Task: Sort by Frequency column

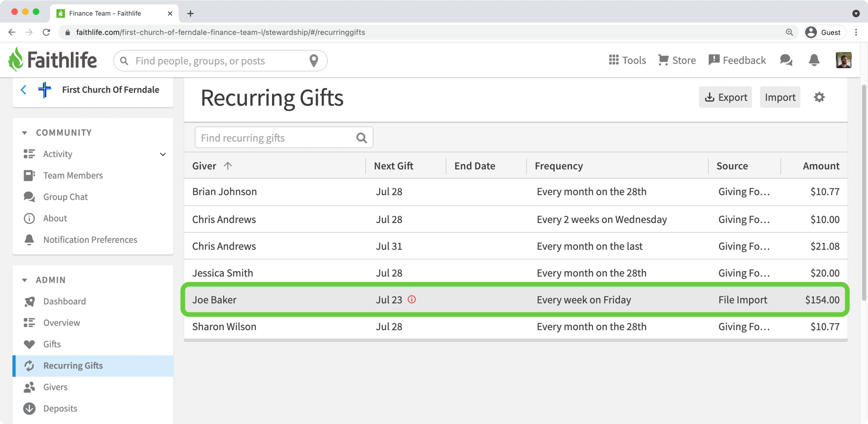Action: click(559, 166)
